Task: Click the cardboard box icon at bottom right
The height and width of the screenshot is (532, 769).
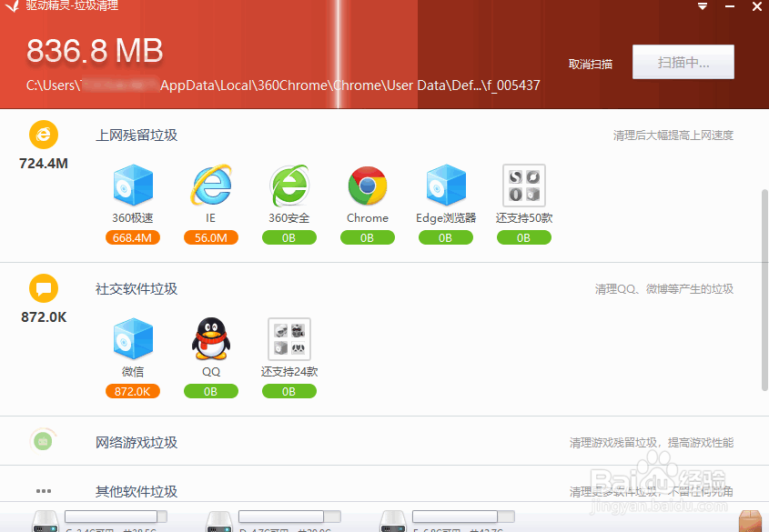Action: [x=751, y=521]
